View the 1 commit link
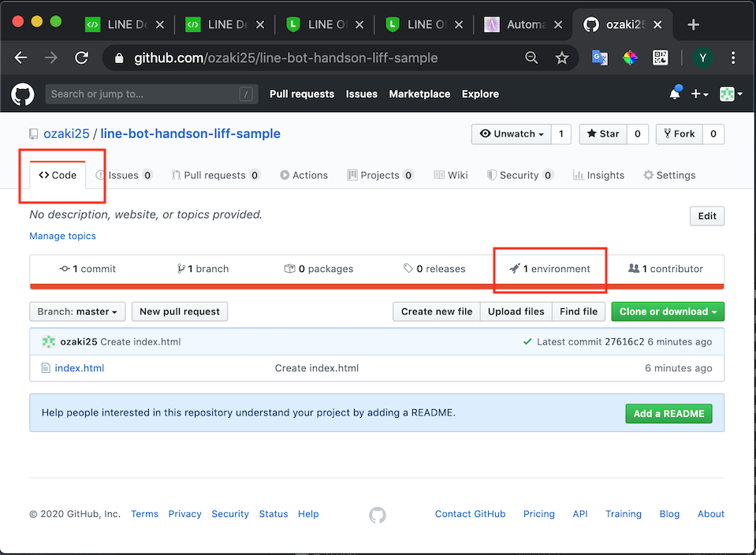756x555 pixels. [x=88, y=269]
